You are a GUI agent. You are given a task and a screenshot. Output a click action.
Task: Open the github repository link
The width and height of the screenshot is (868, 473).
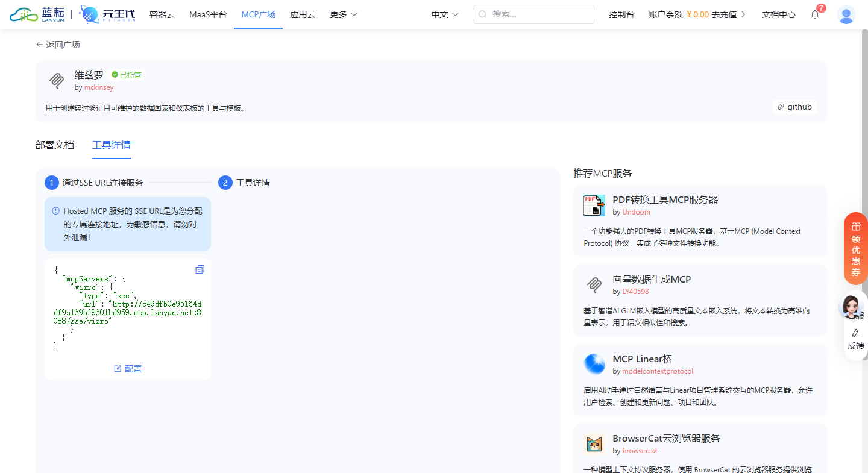click(794, 107)
